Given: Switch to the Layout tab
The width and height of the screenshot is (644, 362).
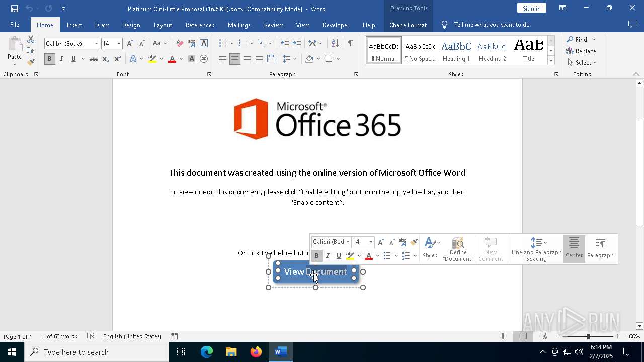Looking at the screenshot, I should (163, 25).
